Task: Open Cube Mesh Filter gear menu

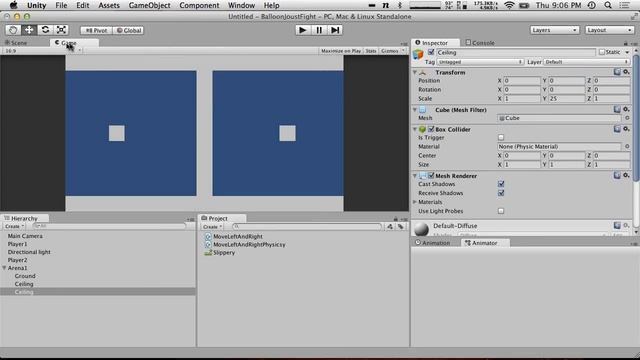Action: point(626,109)
